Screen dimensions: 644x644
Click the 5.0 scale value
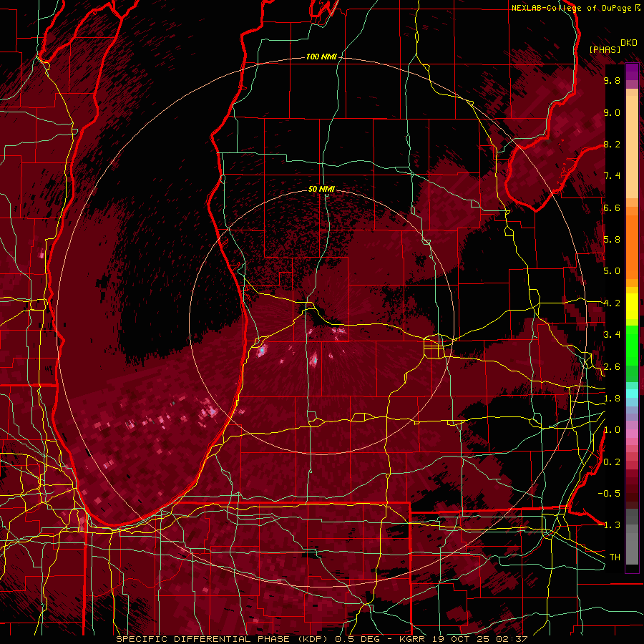[612, 271]
